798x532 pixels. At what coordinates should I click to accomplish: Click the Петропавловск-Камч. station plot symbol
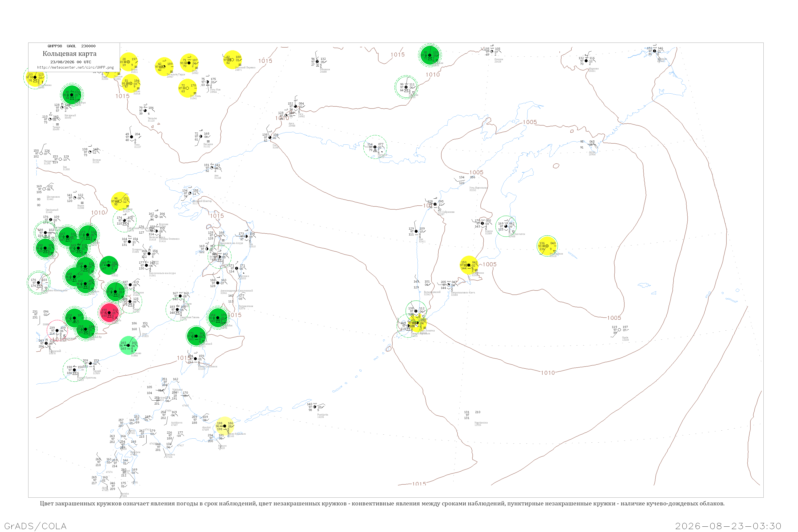click(x=448, y=285)
